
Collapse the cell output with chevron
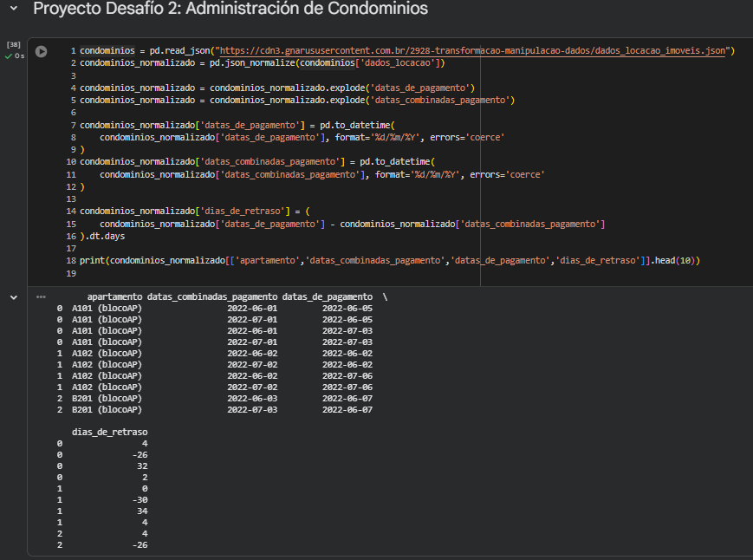13,296
